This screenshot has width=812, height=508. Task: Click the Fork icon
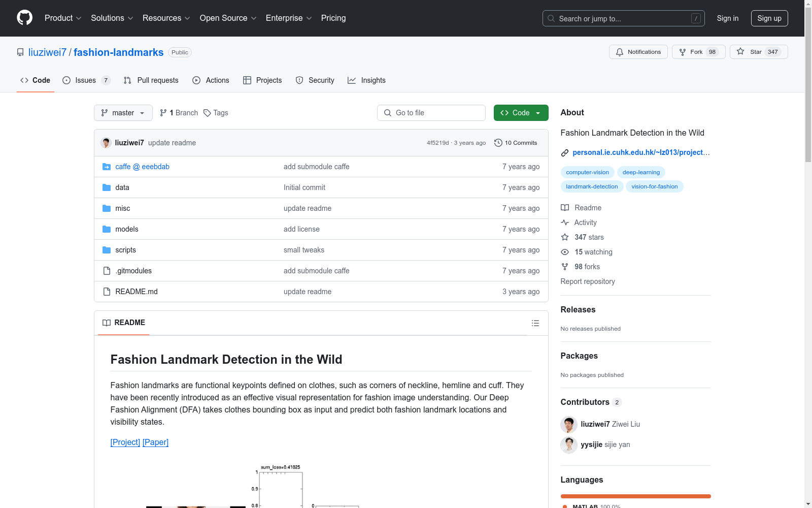(x=683, y=52)
